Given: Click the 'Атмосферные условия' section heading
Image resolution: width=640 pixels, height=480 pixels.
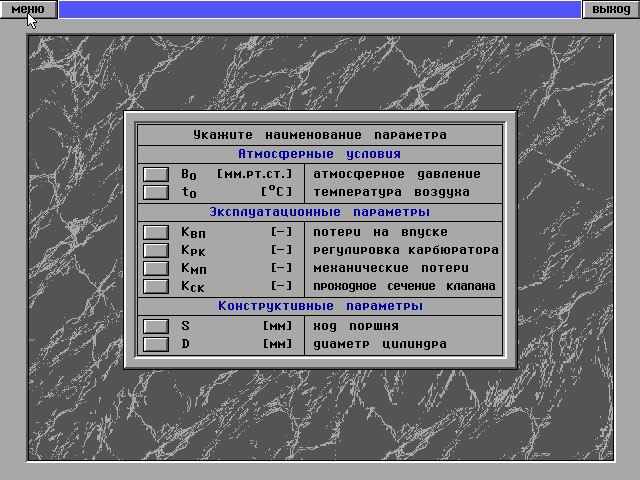Looking at the screenshot, I should [x=319, y=154].
